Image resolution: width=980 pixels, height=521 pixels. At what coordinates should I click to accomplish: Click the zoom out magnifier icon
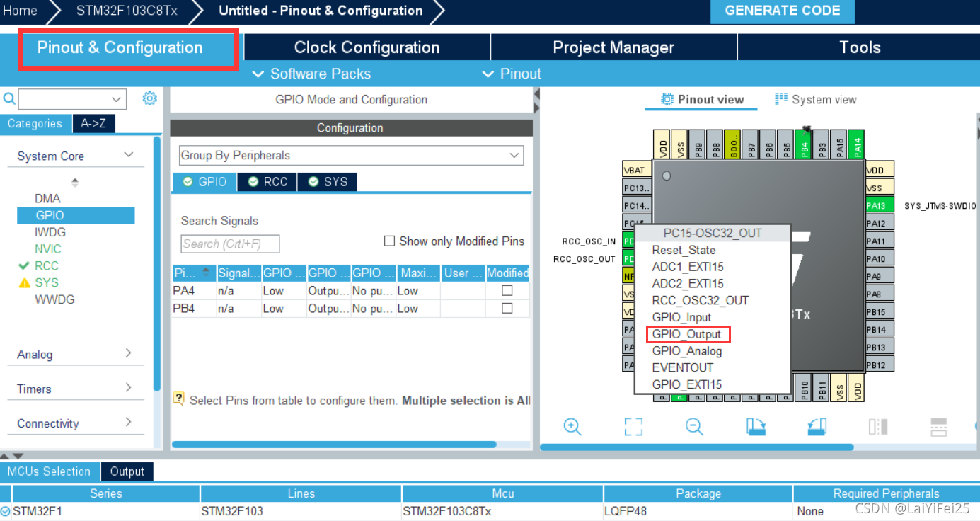[694, 426]
